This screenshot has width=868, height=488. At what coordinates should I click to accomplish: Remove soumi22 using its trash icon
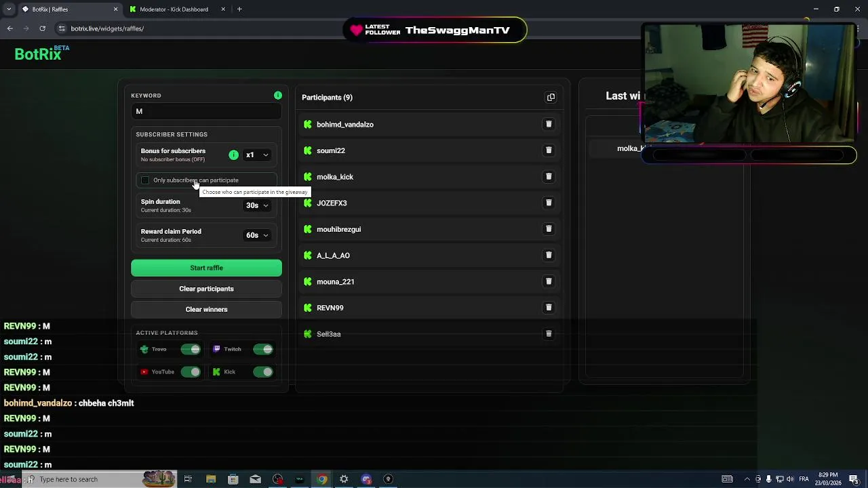pos(549,150)
